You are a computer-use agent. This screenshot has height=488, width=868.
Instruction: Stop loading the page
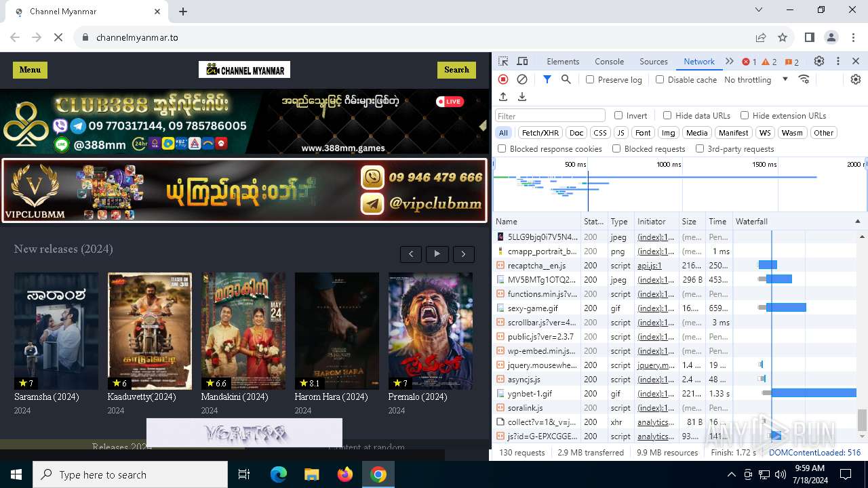pyautogui.click(x=58, y=37)
